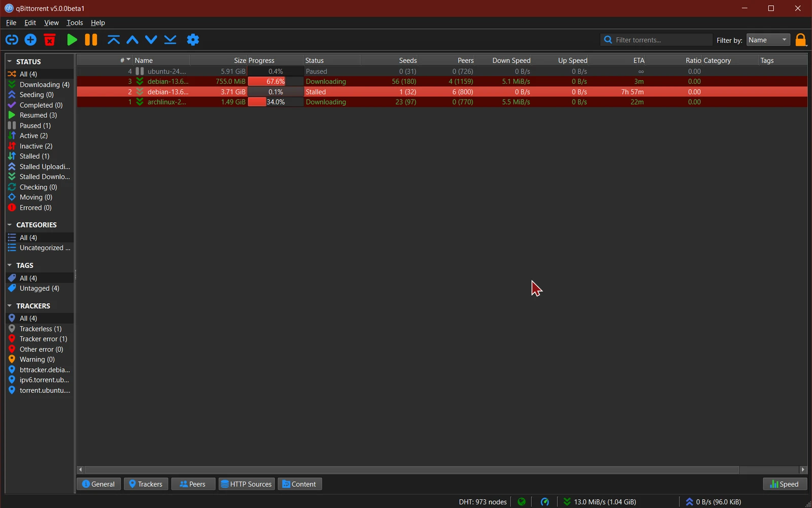Click the Add Torrent Link toolbar icon
Image resolution: width=812 pixels, height=508 pixels.
pos(12,40)
